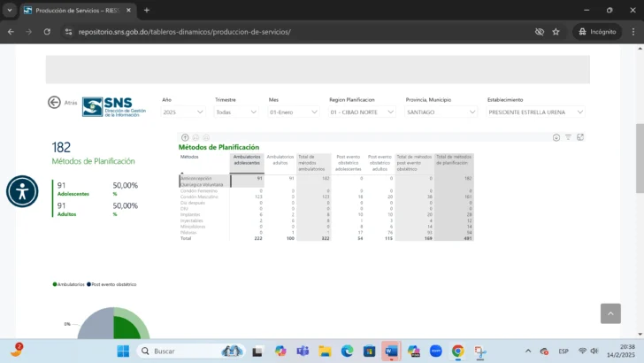This screenshot has height=363, width=644.
Task: Open the Mes dropdown set to 01-Enero
Action: click(293, 112)
